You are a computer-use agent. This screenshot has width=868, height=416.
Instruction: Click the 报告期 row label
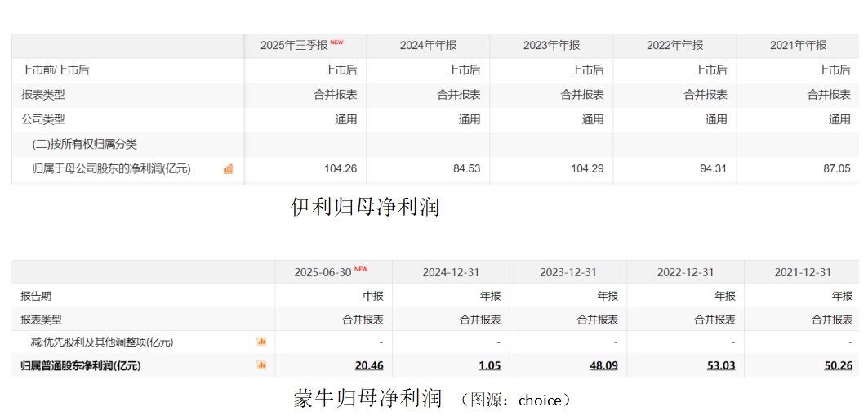pyautogui.click(x=36, y=297)
